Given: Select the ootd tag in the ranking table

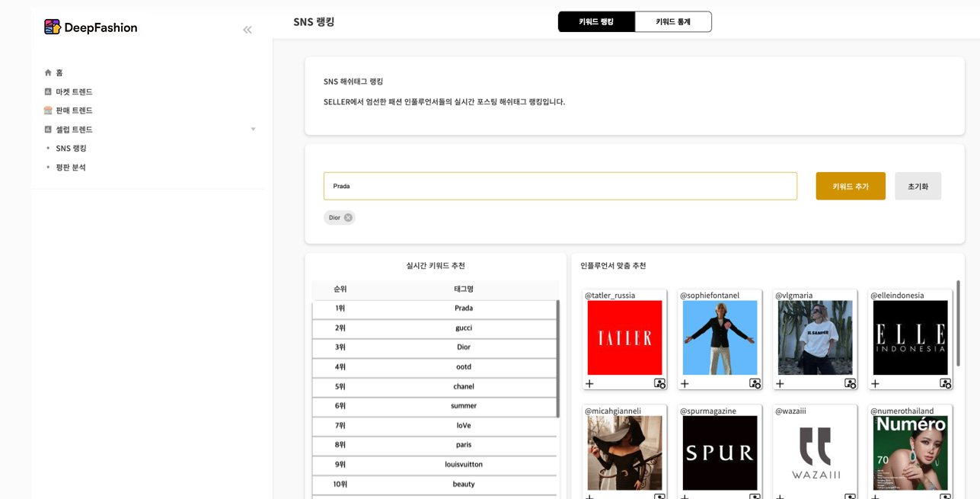Looking at the screenshot, I should click(464, 367).
